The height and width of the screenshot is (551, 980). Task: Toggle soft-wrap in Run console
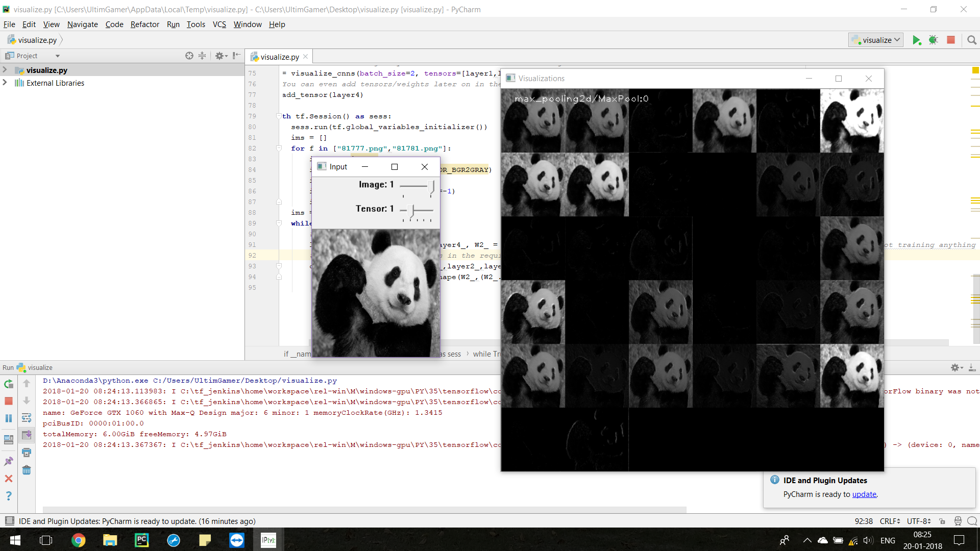(x=27, y=418)
